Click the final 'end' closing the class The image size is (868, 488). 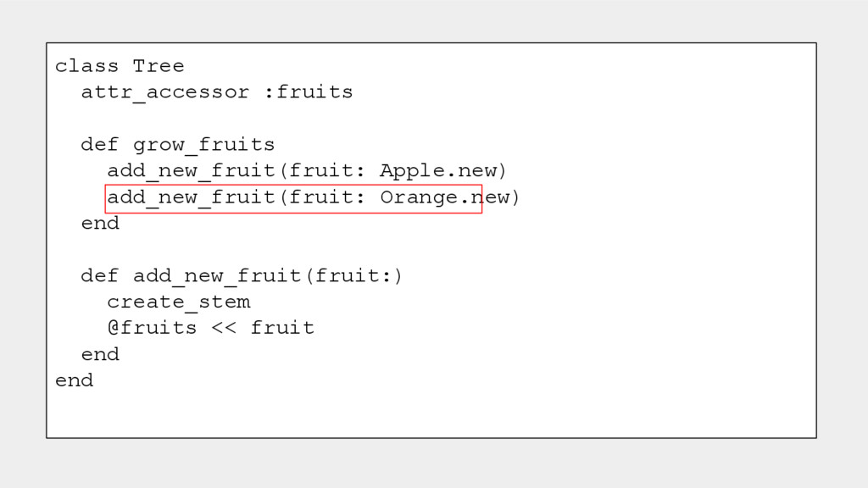click(x=74, y=380)
